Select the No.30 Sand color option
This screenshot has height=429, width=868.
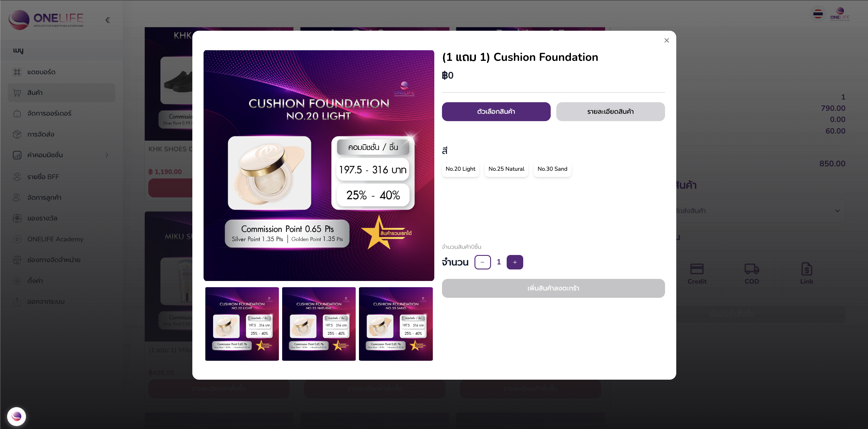(552, 169)
